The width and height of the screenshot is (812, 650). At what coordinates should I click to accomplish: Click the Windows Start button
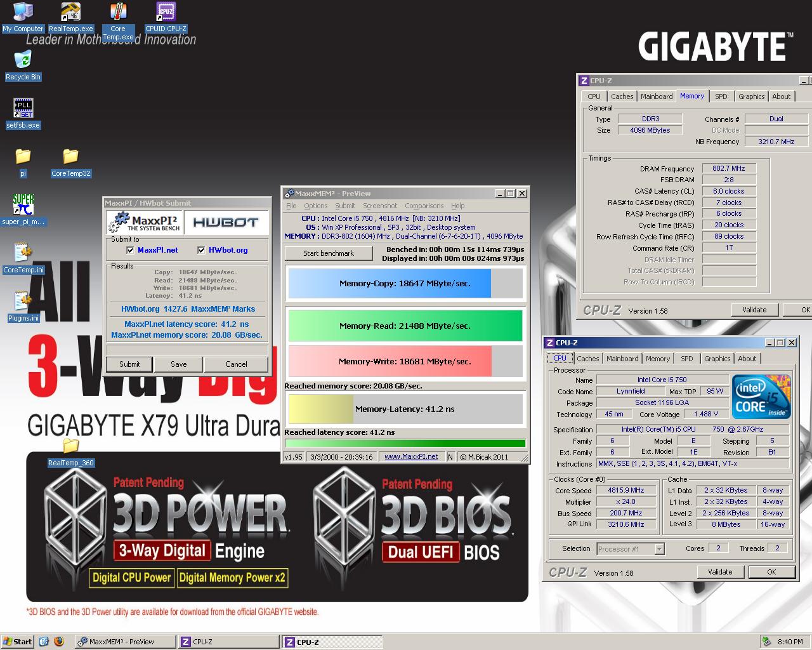(x=17, y=642)
